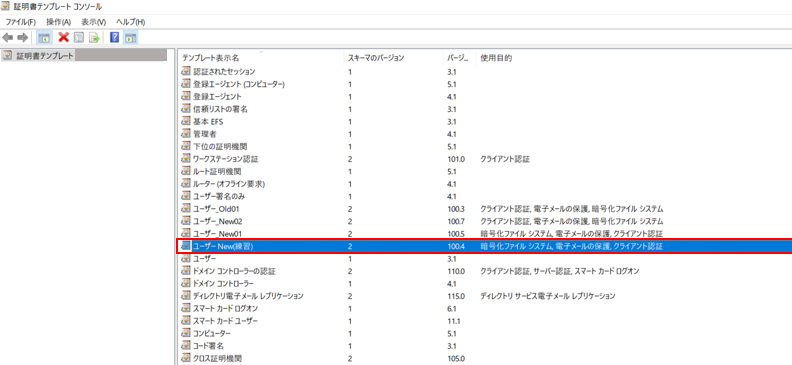Click the icon of ユーザー_New02 template
This screenshot has height=365, width=792.
[186, 221]
